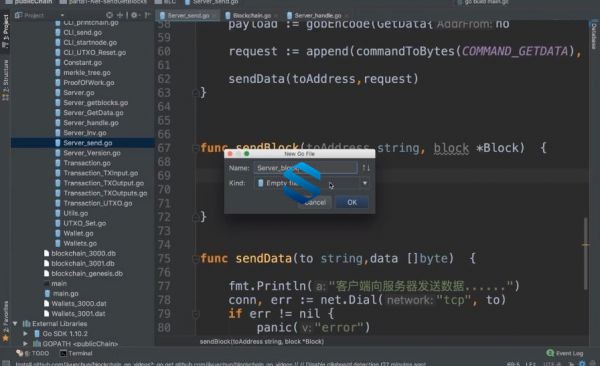This screenshot has width=600, height=366.
Task: Select main.go in the project tree
Action: point(65,294)
